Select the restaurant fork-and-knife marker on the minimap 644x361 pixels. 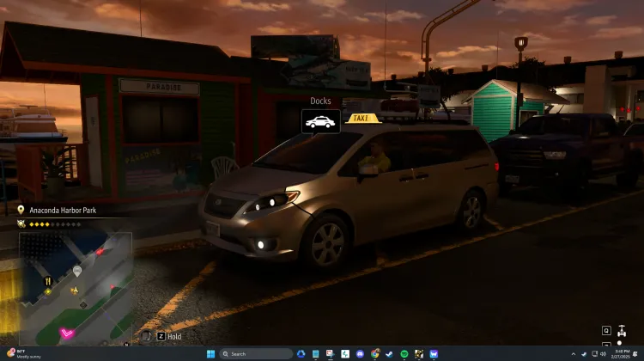point(47,281)
